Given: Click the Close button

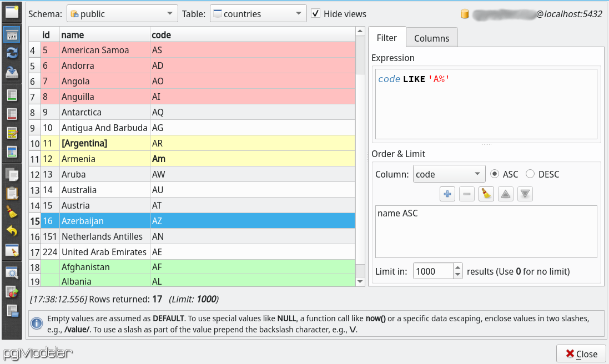Looking at the screenshot, I should click(581, 353).
